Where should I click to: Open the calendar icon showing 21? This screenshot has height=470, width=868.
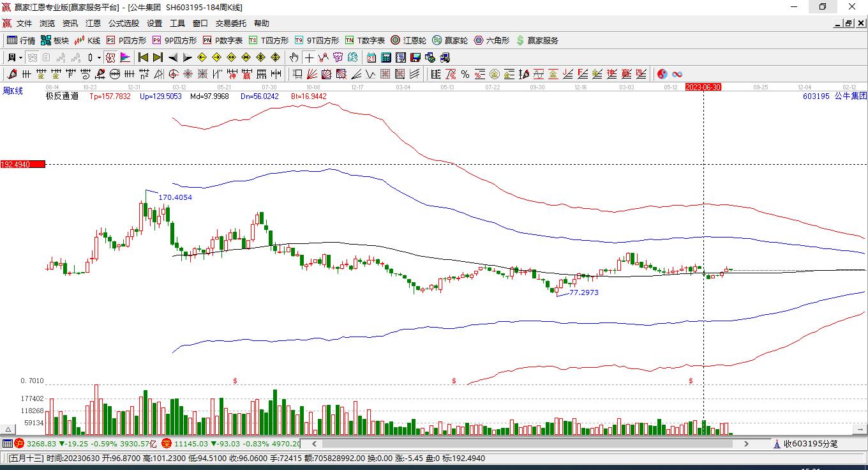coord(371,57)
